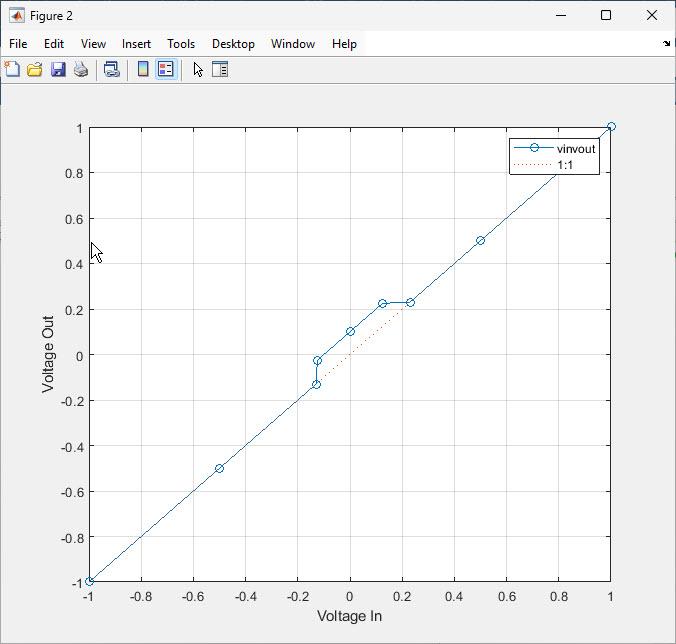Open the Property Inspector icon

click(x=220, y=69)
